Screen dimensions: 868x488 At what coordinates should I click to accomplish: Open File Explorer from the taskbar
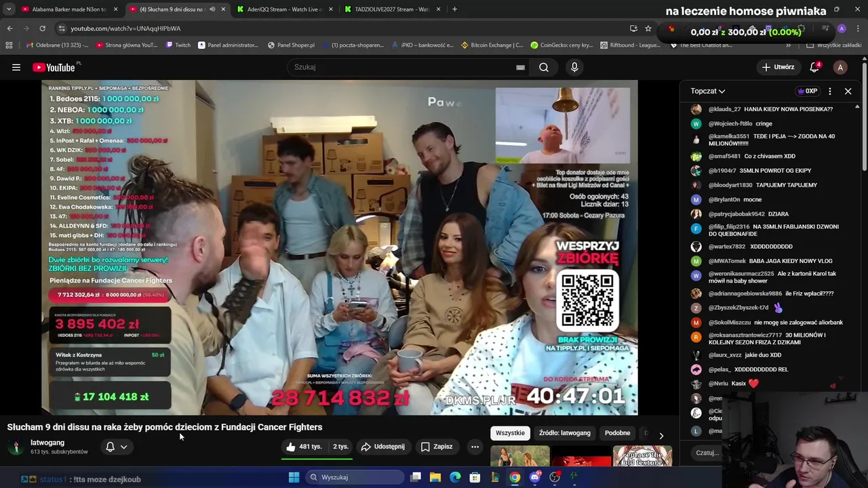pos(435,477)
